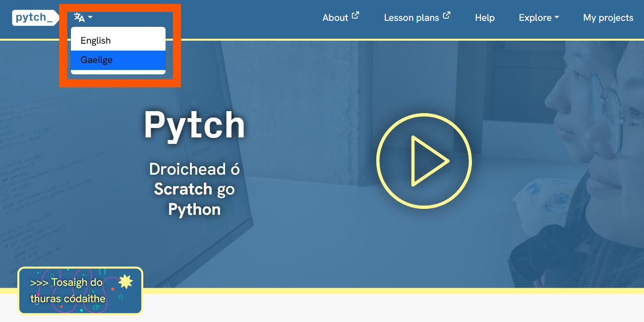Click the bold Python word in the tagline
This screenshot has width=644, height=322.
pos(194,209)
